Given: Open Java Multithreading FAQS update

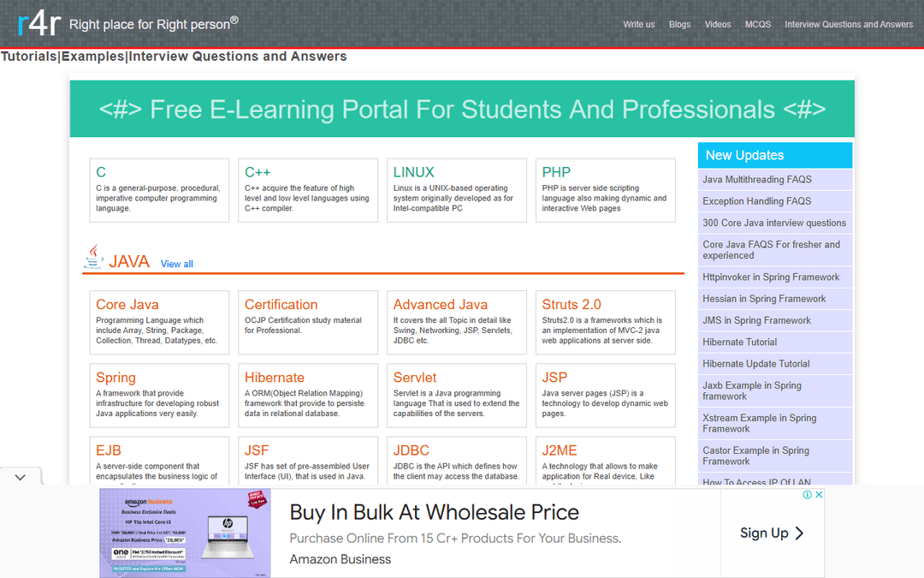Looking at the screenshot, I should (775, 179).
